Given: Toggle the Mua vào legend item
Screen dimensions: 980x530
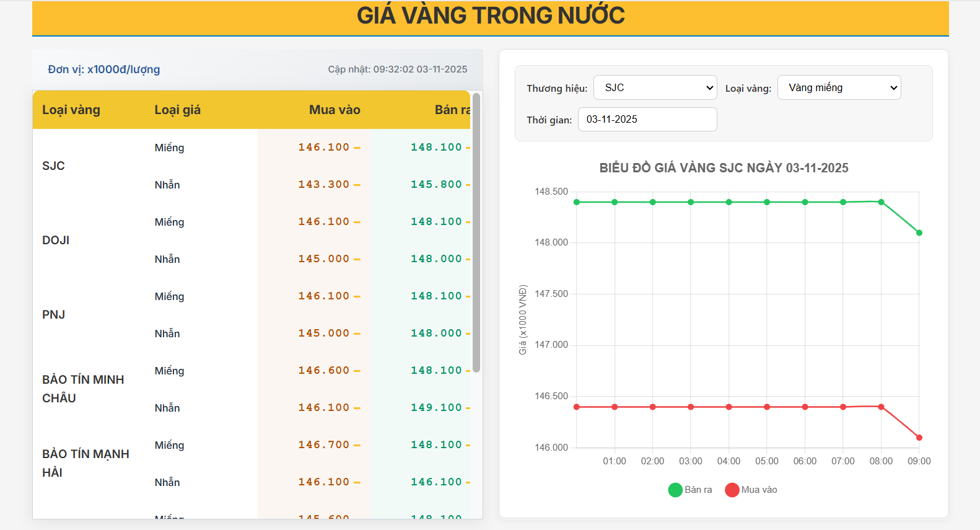Looking at the screenshot, I should point(751,490).
